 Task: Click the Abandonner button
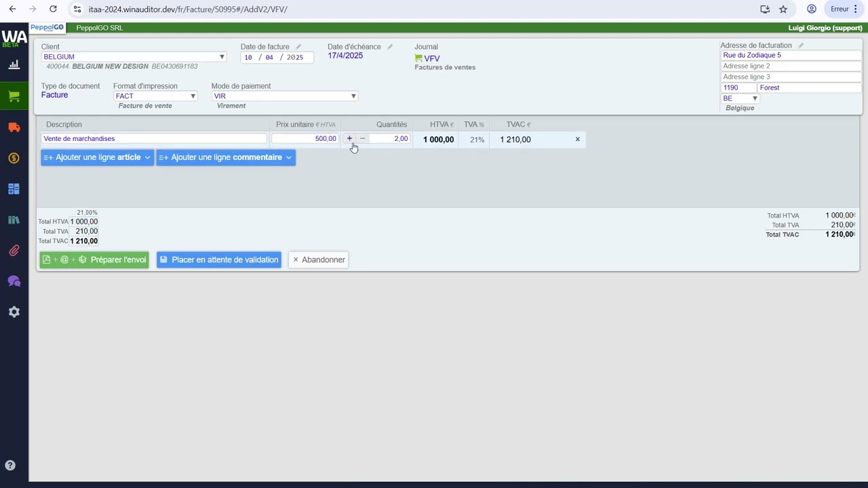click(318, 260)
